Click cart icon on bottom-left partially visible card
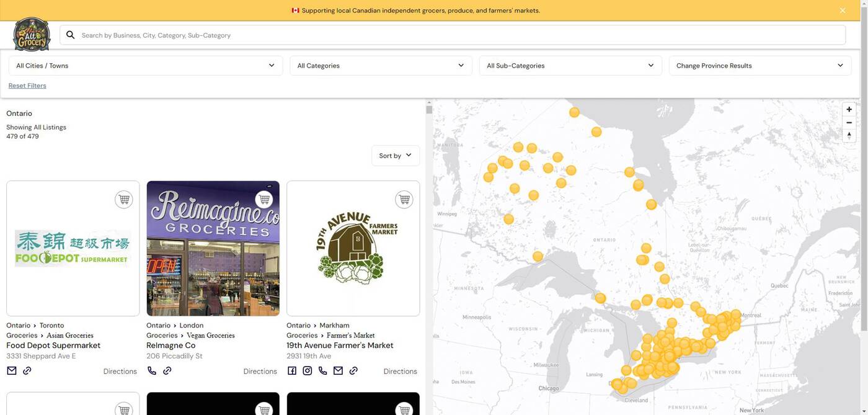 point(124,409)
